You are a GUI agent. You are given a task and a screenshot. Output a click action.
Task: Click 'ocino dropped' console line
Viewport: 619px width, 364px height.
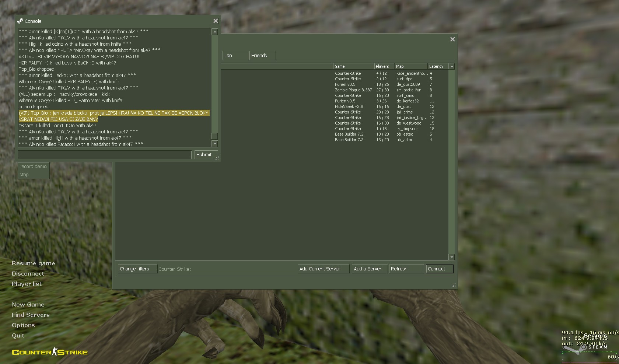point(34,107)
